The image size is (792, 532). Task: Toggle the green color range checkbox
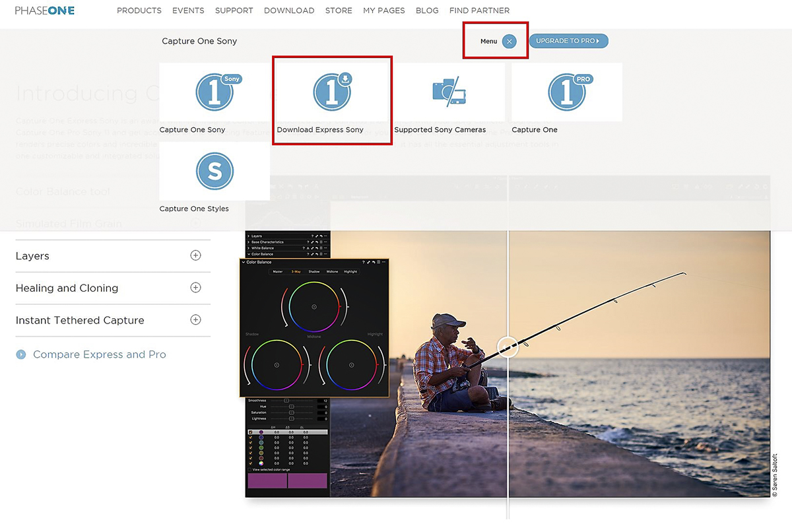click(x=250, y=448)
